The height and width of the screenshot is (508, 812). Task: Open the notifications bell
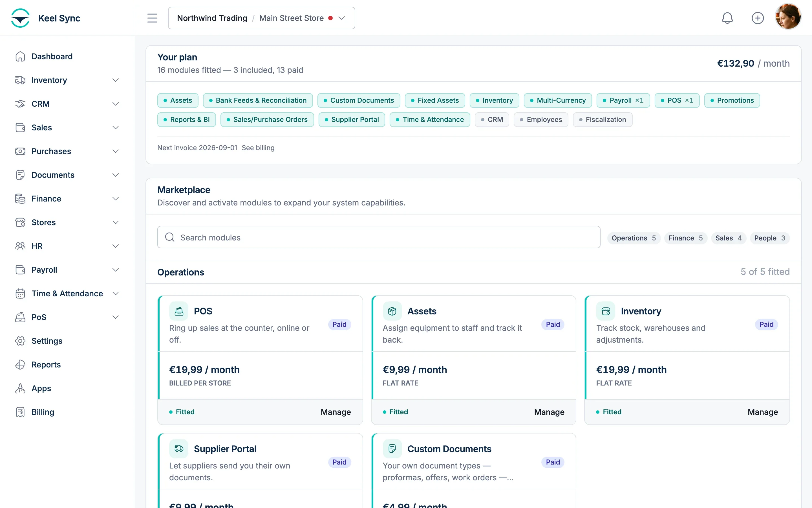[727, 18]
